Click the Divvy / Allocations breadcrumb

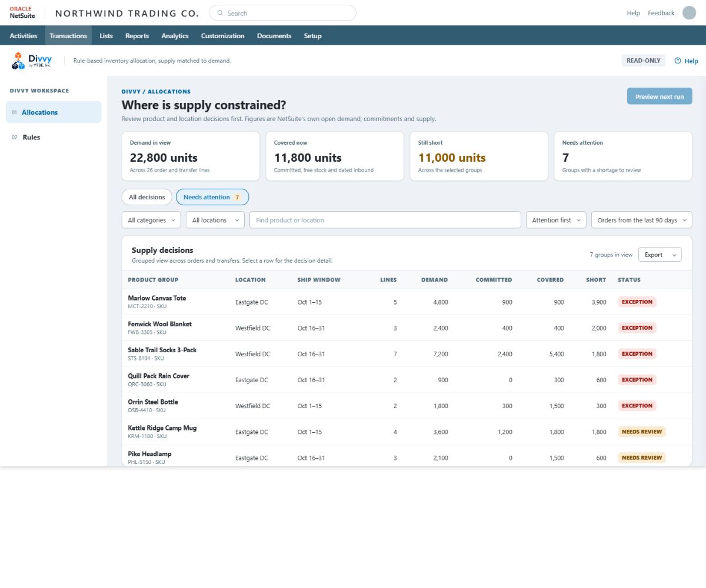coord(156,92)
